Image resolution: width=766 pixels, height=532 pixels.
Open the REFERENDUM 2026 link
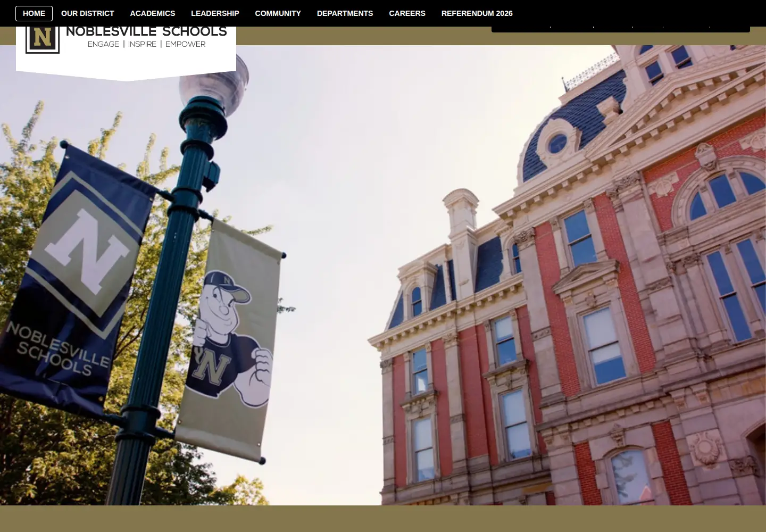coord(477,13)
